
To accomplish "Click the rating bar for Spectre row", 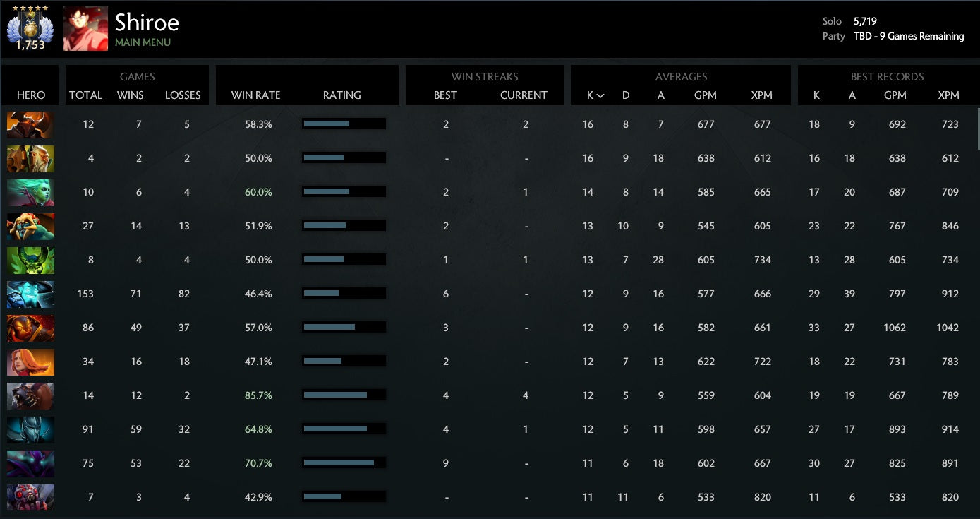I will [x=344, y=463].
